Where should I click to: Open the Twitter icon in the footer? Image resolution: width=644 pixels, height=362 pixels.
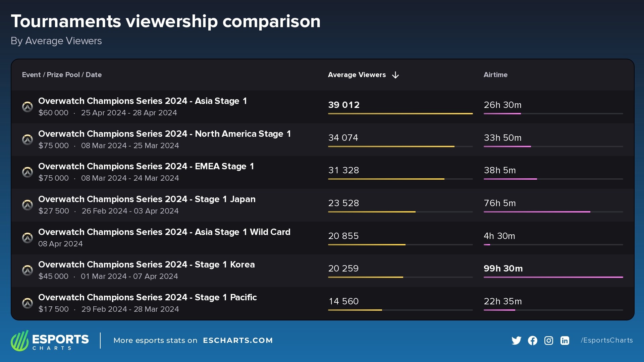(517, 341)
